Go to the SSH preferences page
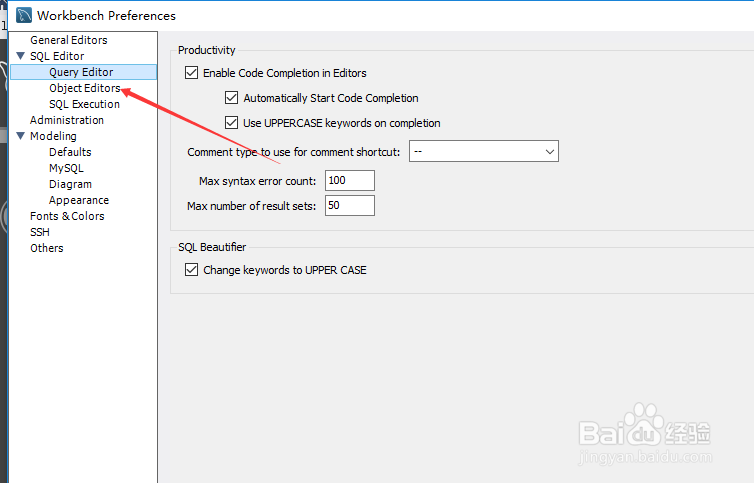 pos(40,232)
